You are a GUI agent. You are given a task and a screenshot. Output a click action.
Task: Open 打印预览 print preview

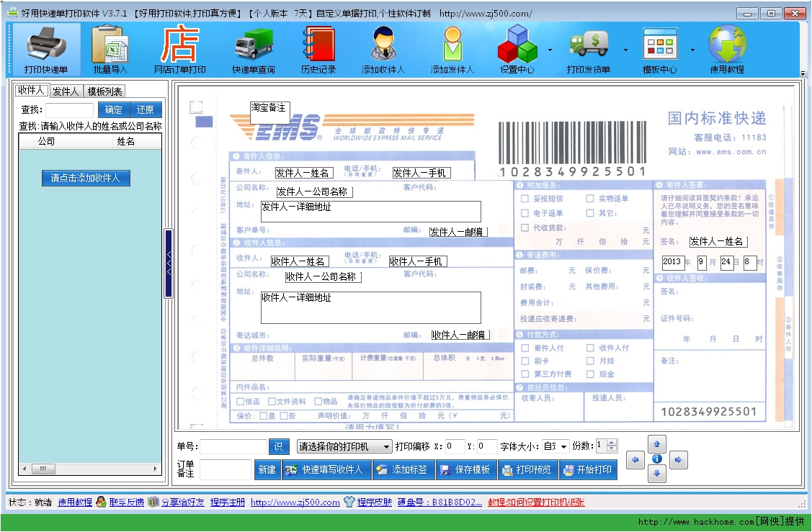(527, 469)
